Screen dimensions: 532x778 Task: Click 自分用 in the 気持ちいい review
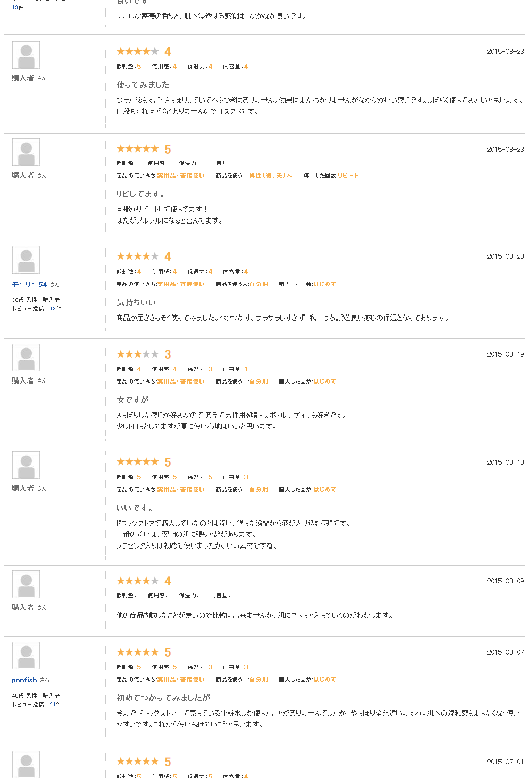tap(259, 284)
